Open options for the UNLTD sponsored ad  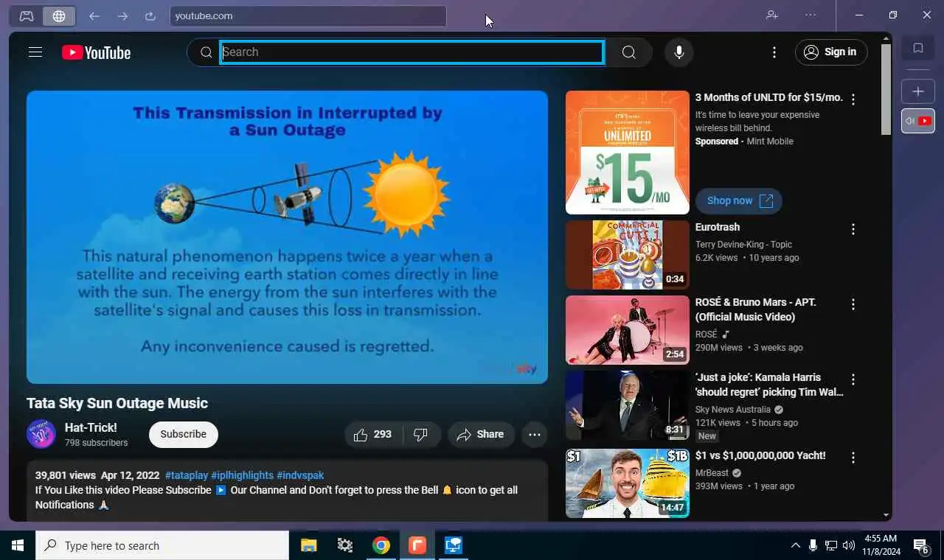click(x=853, y=99)
